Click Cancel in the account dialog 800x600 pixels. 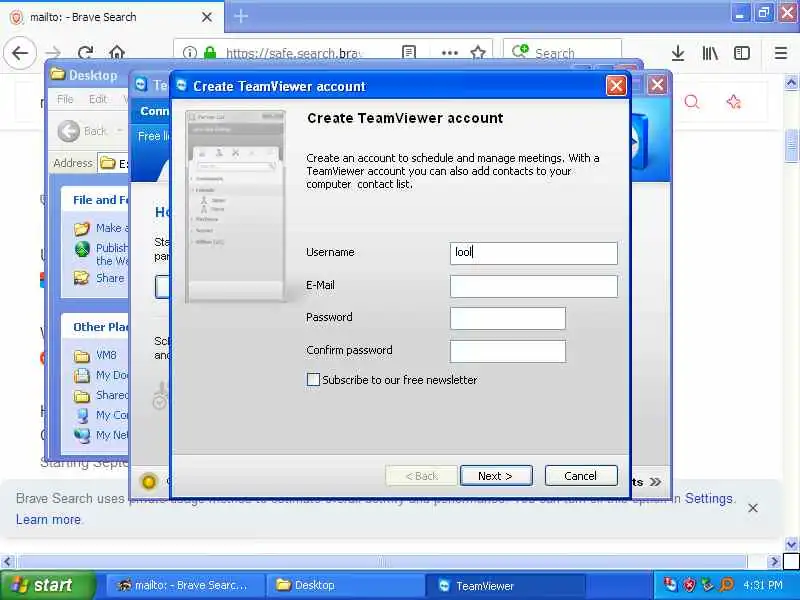[581, 476]
